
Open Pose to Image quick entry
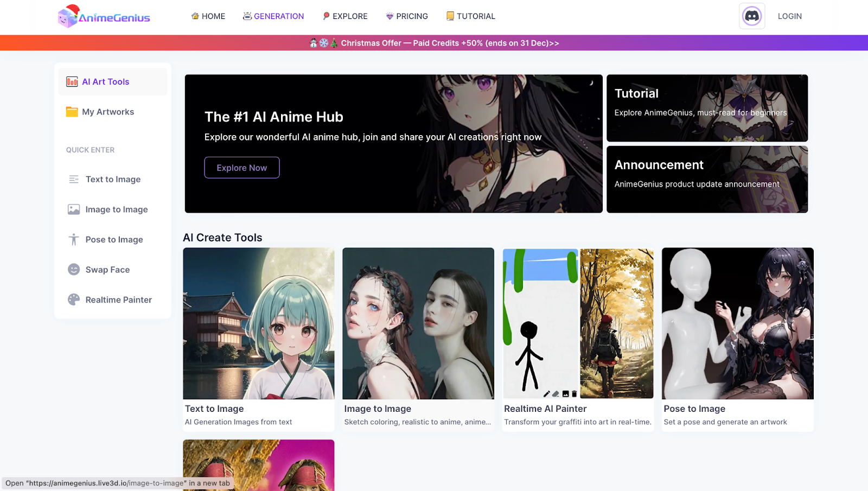pyautogui.click(x=113, y=240)
